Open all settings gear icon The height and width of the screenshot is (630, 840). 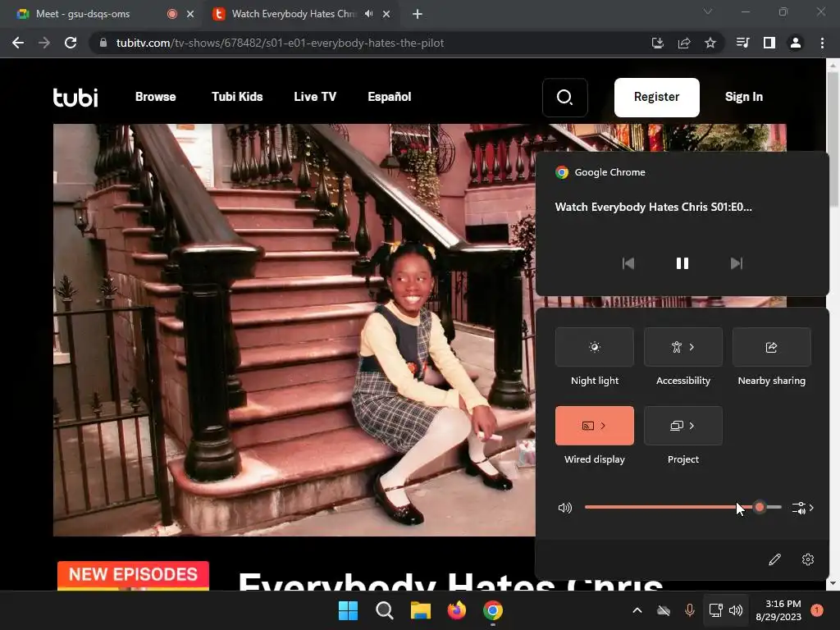[808, 559]
